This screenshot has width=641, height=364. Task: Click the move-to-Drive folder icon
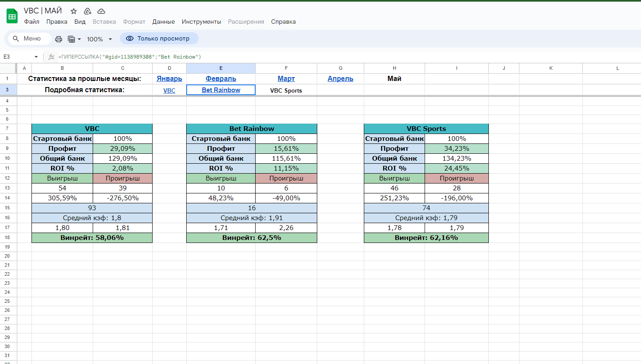tap(88, 11)
